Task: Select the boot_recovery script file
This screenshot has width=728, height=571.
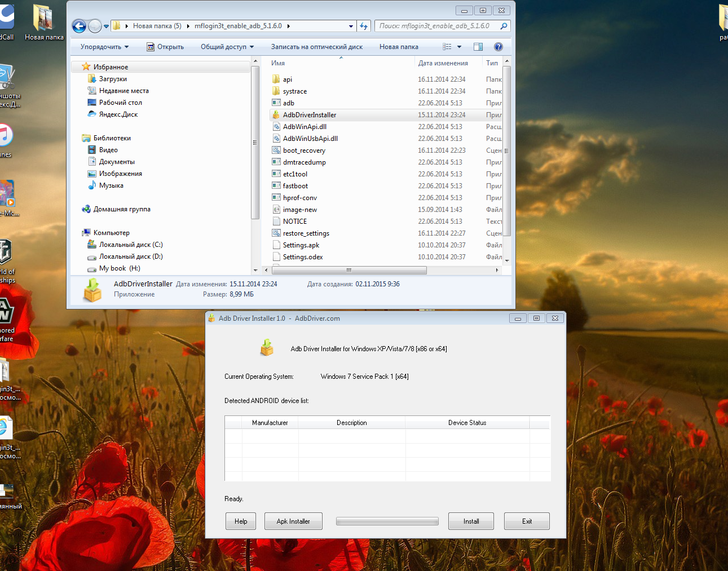Action: pos(304,151)
